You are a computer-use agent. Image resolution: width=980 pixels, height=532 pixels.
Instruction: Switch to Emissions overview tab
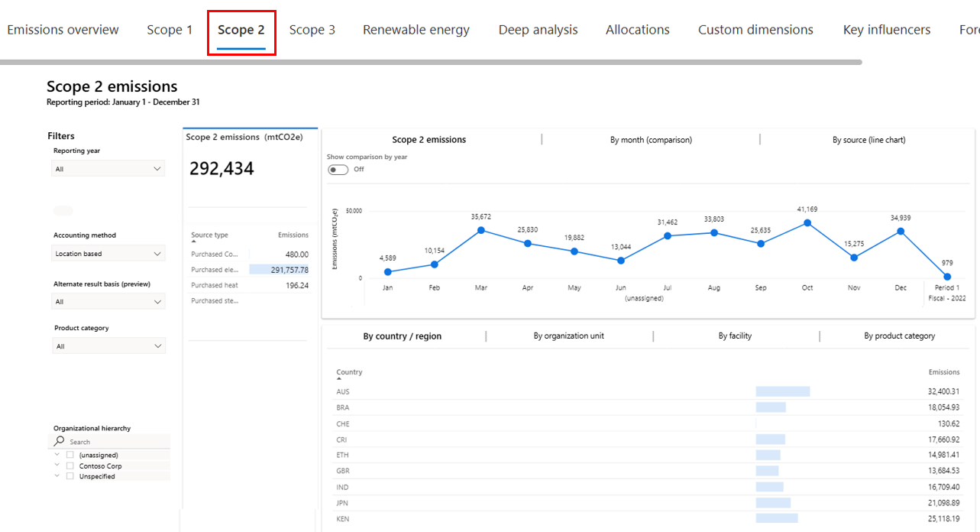63,30
